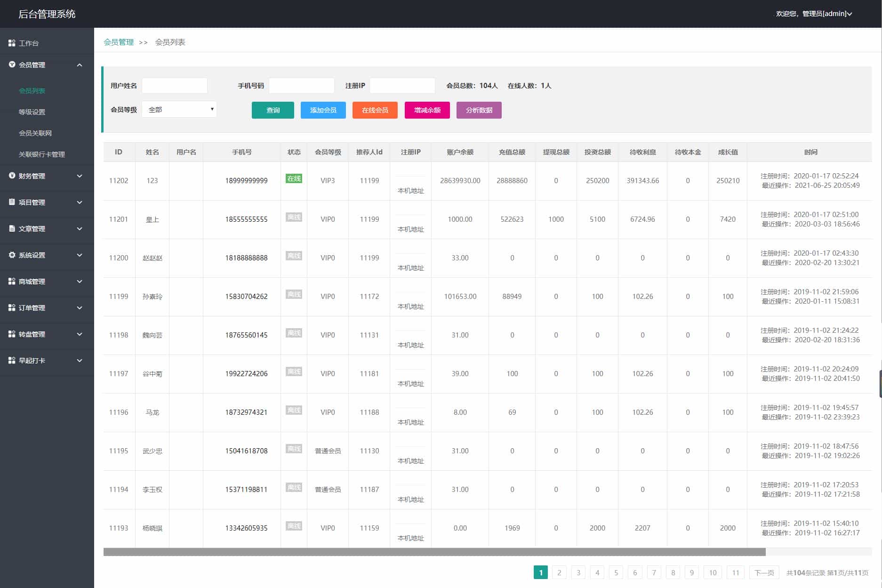Click the 账户余额 column header
Image resolution: width=882 pixels, height=588 pixels.
[460, 152]
